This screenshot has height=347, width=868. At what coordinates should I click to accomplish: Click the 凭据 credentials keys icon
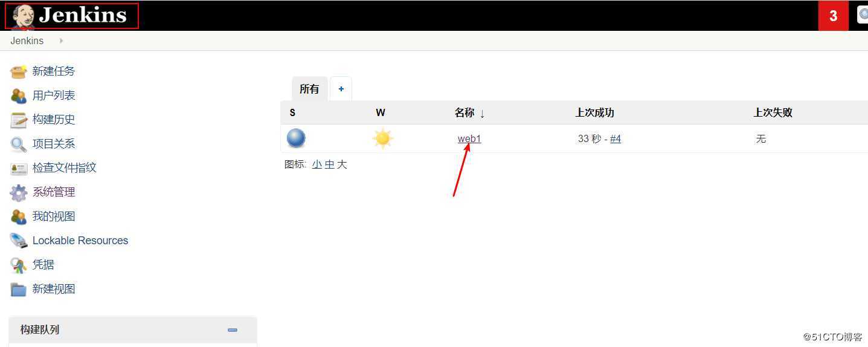(19, 265)
